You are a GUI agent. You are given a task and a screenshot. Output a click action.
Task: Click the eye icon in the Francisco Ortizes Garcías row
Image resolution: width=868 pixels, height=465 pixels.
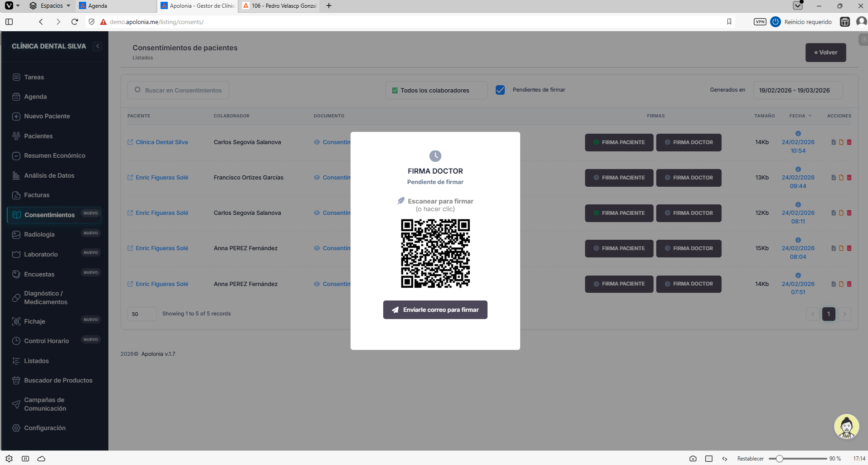coord(317,178)
